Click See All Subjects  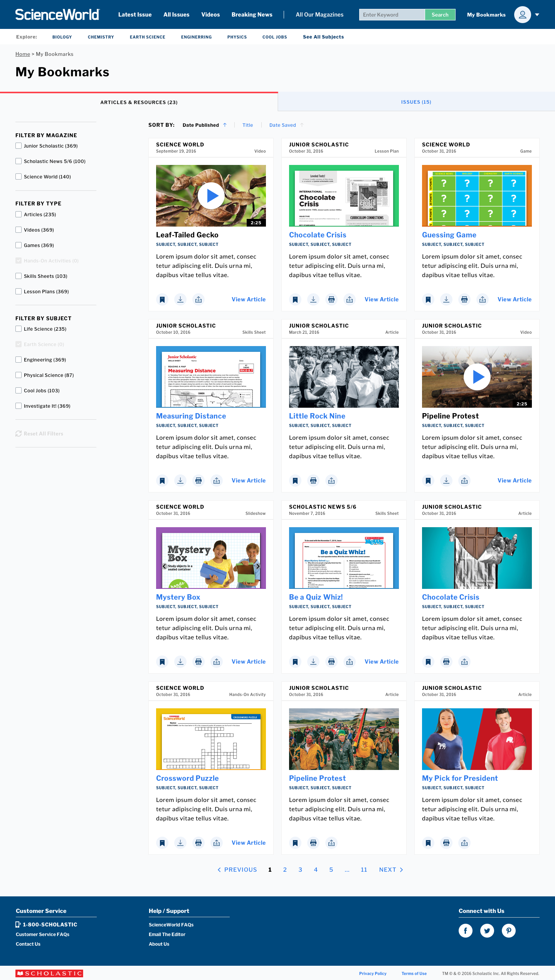pyautogui.click(x=323, y=37)
